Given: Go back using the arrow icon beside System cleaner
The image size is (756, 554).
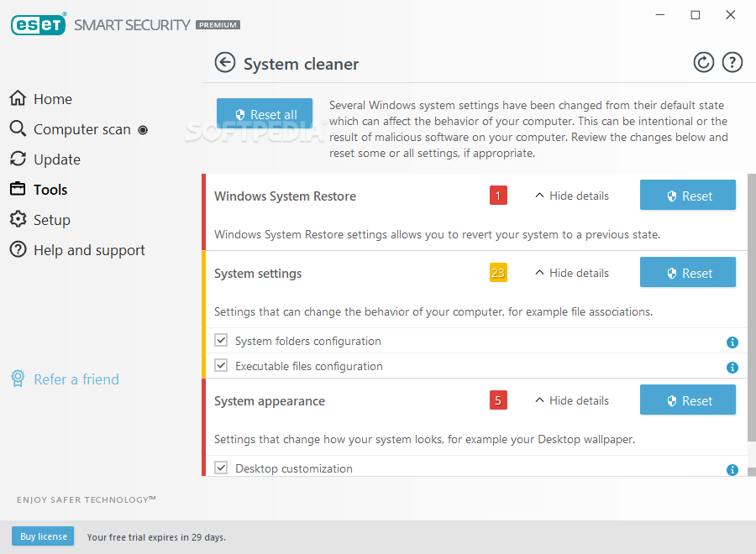Looking at the screenshot, I should pyautogui.click(x=224, y=63).
